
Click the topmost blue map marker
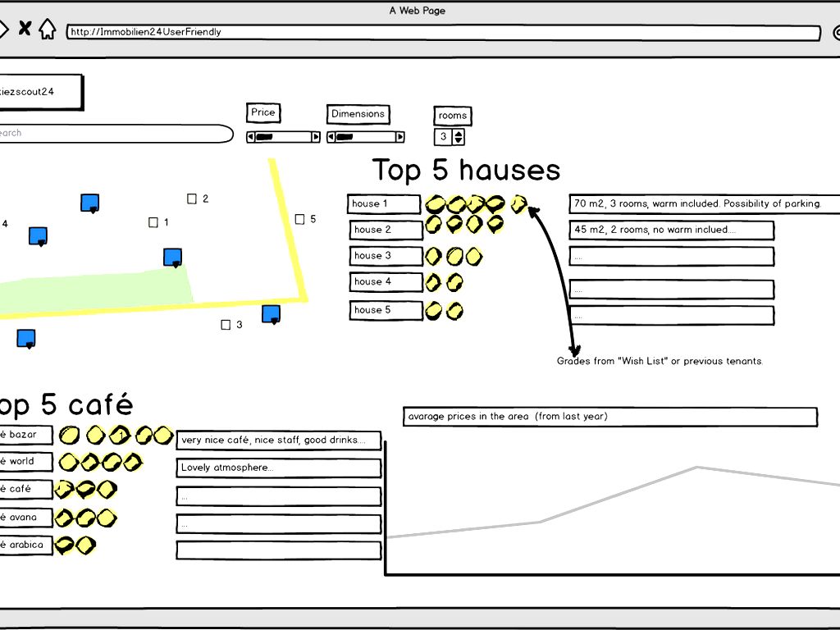(90, 203)
